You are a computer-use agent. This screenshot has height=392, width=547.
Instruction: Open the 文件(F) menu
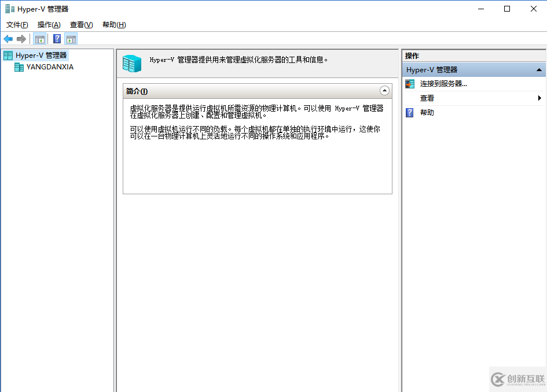[17, 25]
